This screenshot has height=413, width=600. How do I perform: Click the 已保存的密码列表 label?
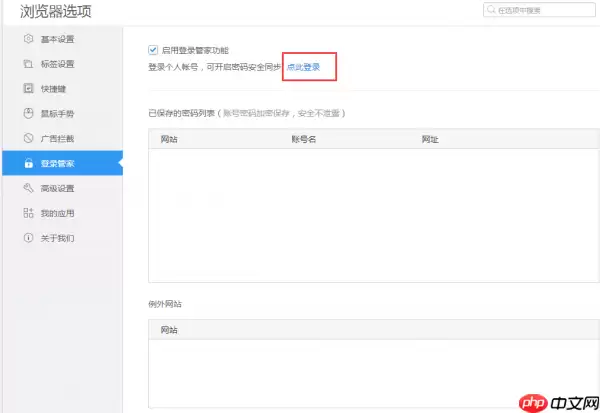pyautogui.click(x=181, y=113)
